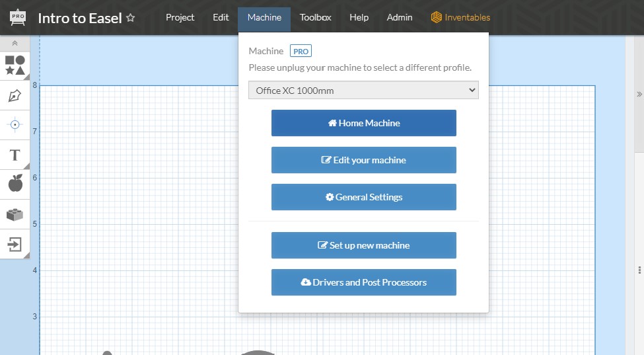Viewport: 644px width, 355px height.
Task: Click Set up new machine
Action: (x=363, y=245)
